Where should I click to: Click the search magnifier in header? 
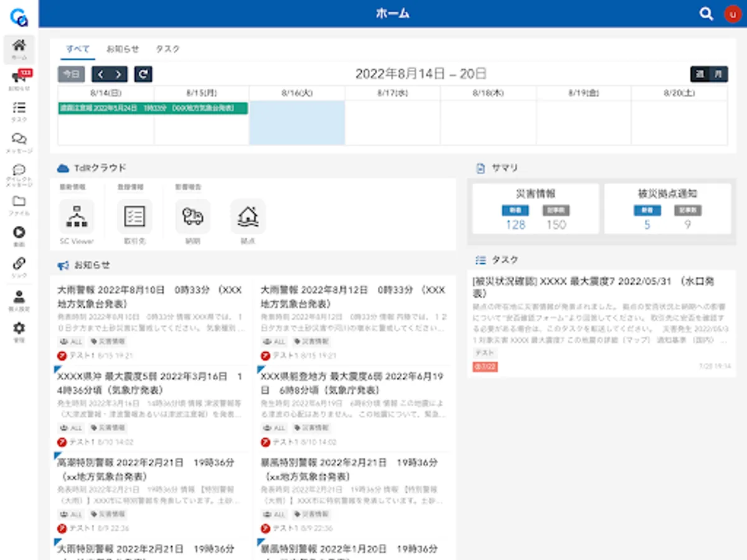(x=706, y=14)
